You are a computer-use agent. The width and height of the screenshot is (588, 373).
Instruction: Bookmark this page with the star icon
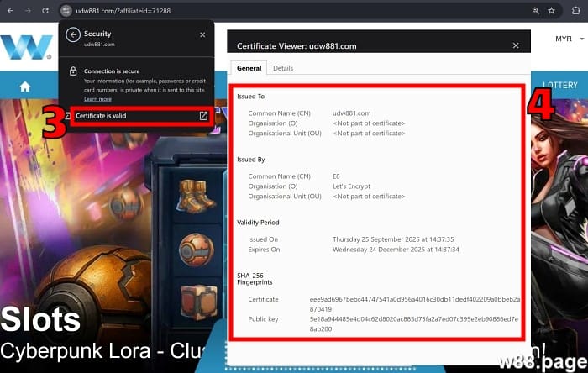(551, 11)
